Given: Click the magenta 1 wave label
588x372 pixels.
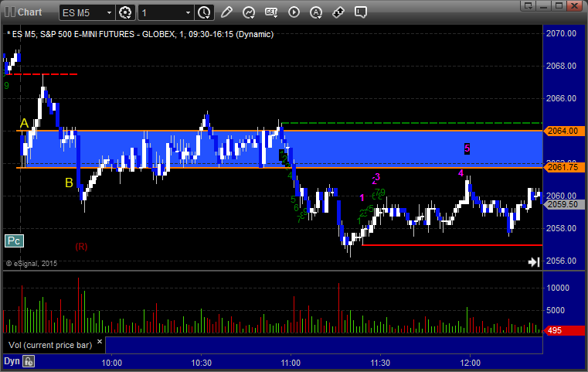Looking at the screenshot, I should (x=362, y=198).
